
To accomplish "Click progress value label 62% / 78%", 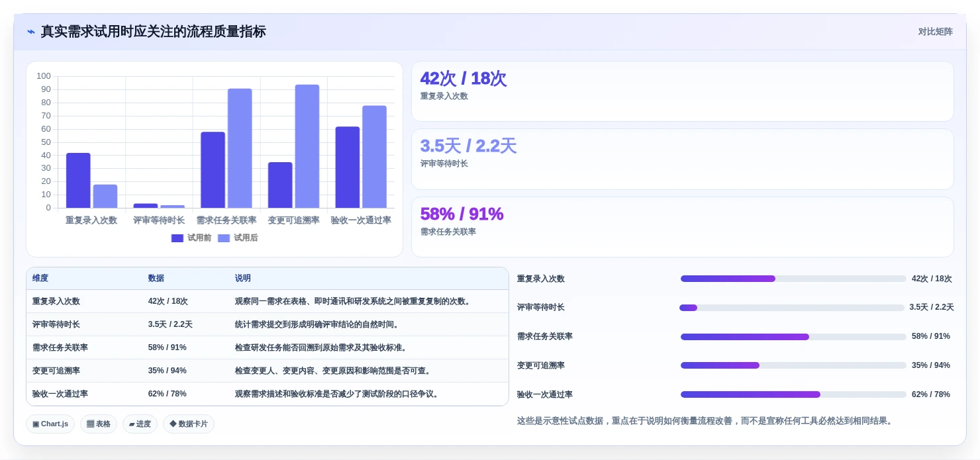I will coord(931,394).
